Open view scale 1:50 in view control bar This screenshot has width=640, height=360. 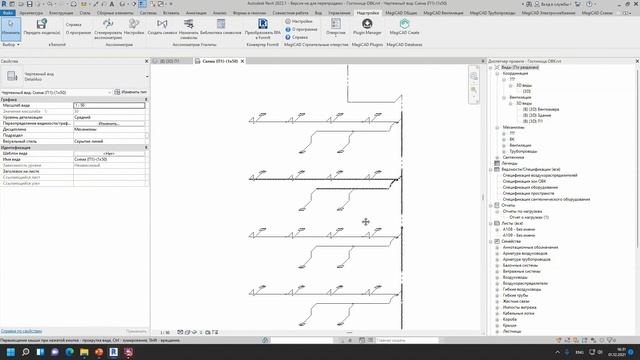(165, 333)
